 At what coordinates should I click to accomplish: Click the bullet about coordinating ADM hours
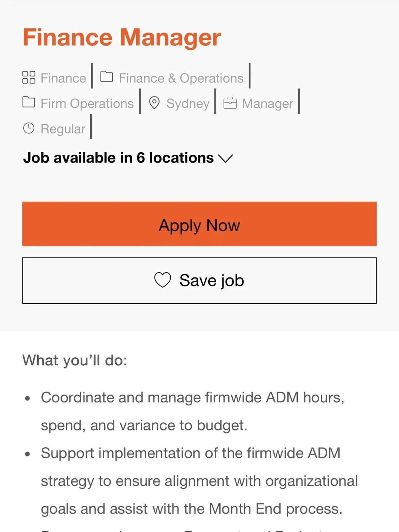[x=192, y=411]
